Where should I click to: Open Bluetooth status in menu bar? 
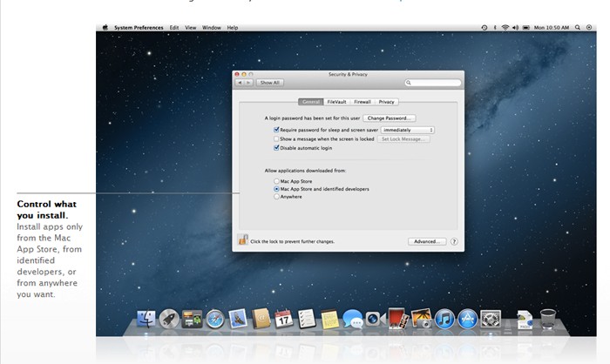click(495, 28)
